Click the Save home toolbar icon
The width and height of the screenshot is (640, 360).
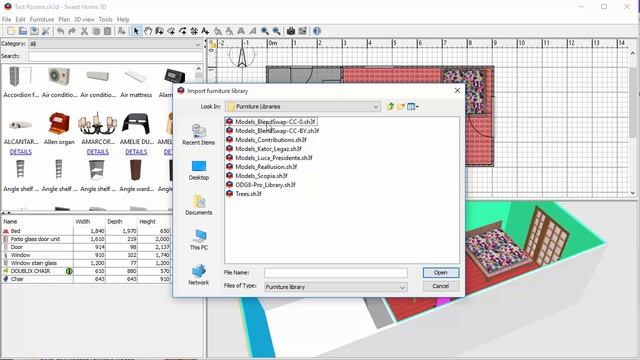[x=35, y=31]
